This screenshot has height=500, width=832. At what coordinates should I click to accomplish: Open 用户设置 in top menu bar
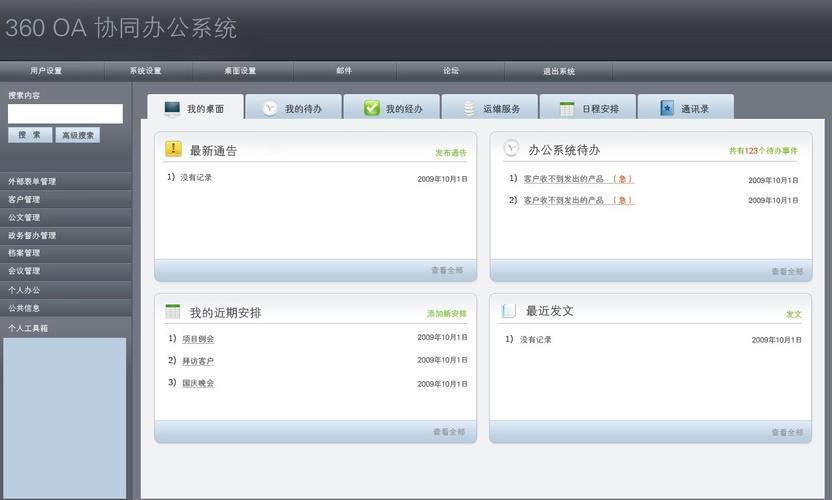click(x=46, y=71)
